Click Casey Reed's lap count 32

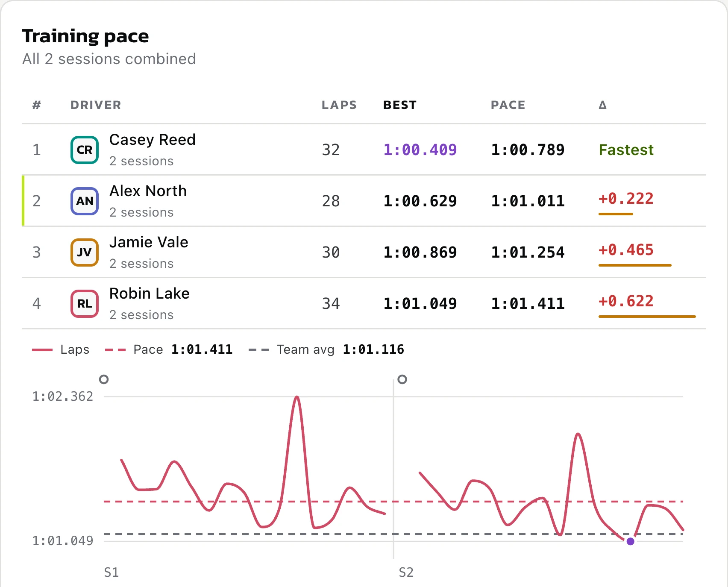(331, 150)
